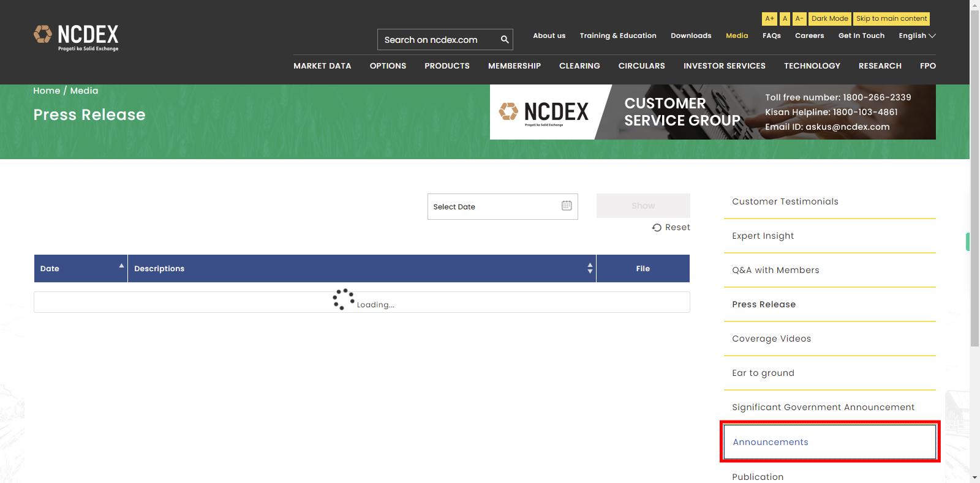Click scrollbar up arrow
The image size is (980, 483).
pos(974,4)
